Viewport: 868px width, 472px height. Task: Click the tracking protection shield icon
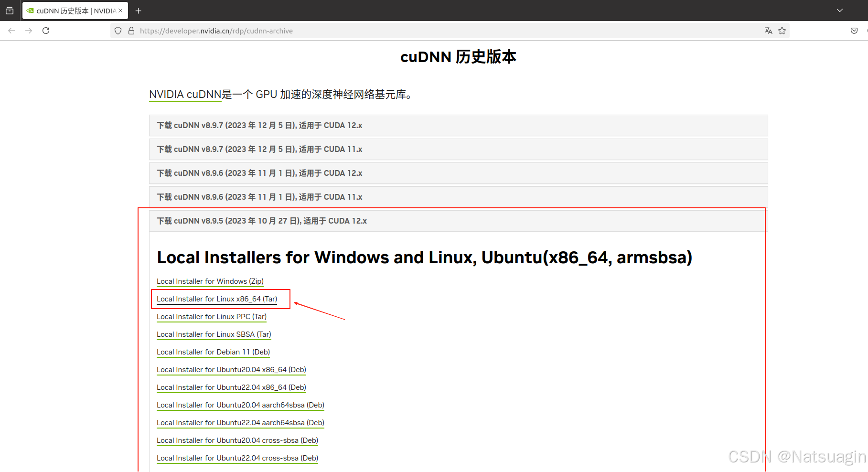[x=118, y=31]
